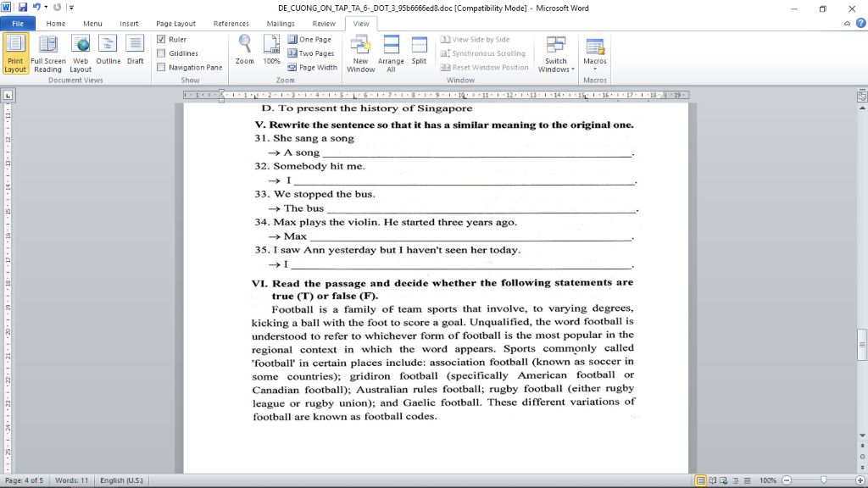868x488 pixels.
Task: Select Full Screen Reading in status bar
Action: tap(712, 480)
